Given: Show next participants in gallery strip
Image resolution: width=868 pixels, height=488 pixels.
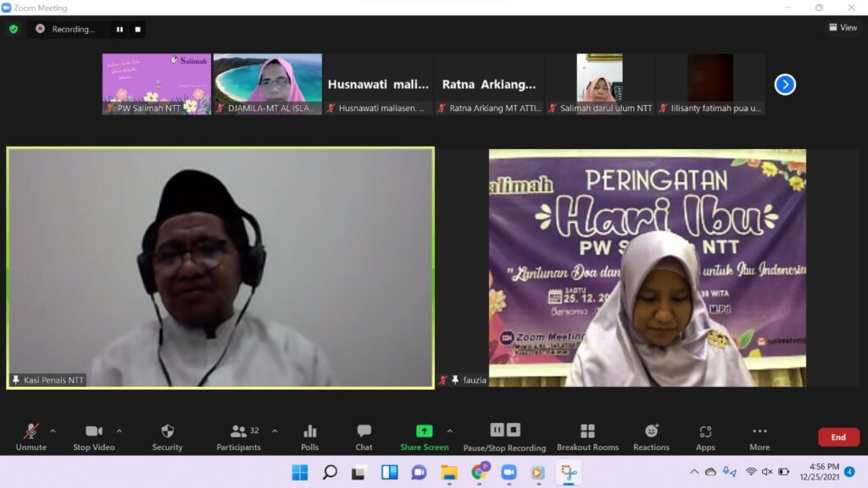Looking at the screenshot, I should pyautogui.click(x=785, y=85).
